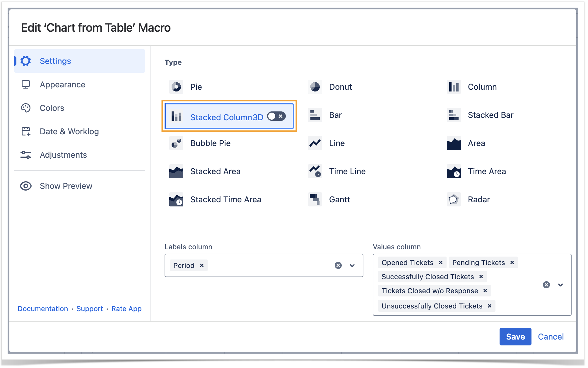Clear all selections in Values column

(546, 285)
